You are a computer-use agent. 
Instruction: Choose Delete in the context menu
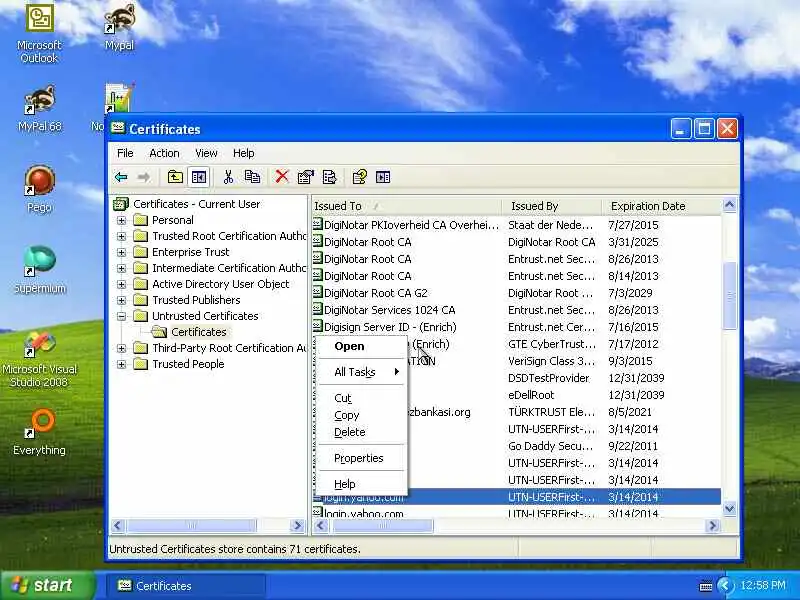tap(361, 432)
